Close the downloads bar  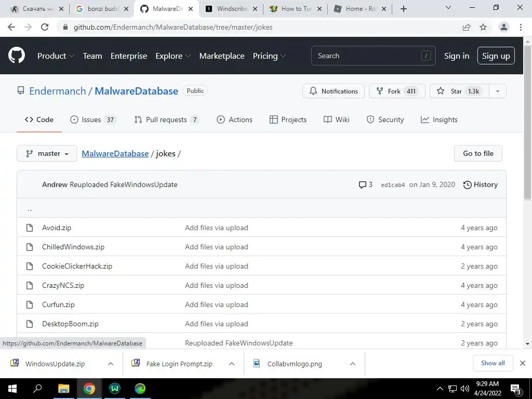point(523,363)
